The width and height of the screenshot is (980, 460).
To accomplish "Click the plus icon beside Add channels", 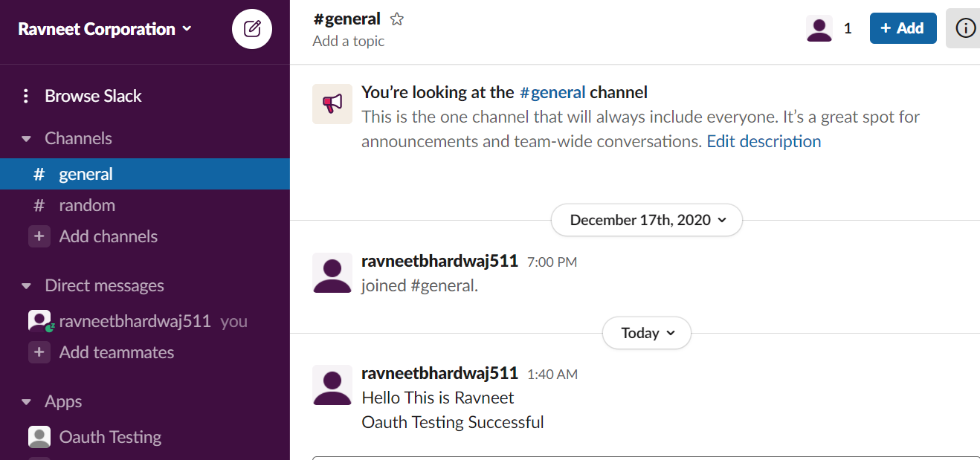I will tap(39, 236).
